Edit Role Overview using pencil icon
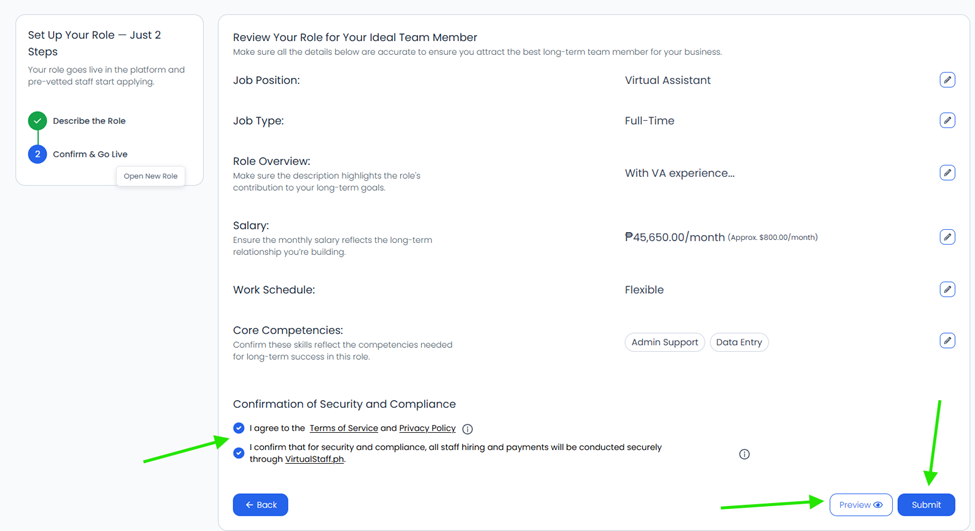975x531 pixels. point(947,172)
